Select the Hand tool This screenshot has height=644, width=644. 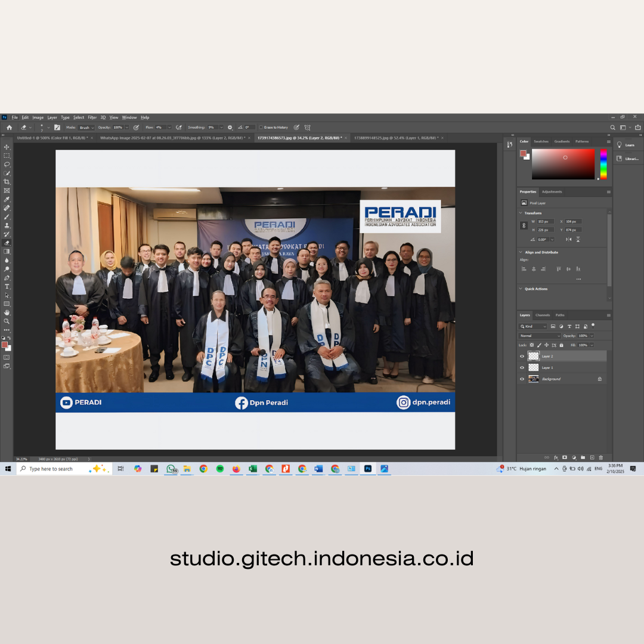click(7, 312)
